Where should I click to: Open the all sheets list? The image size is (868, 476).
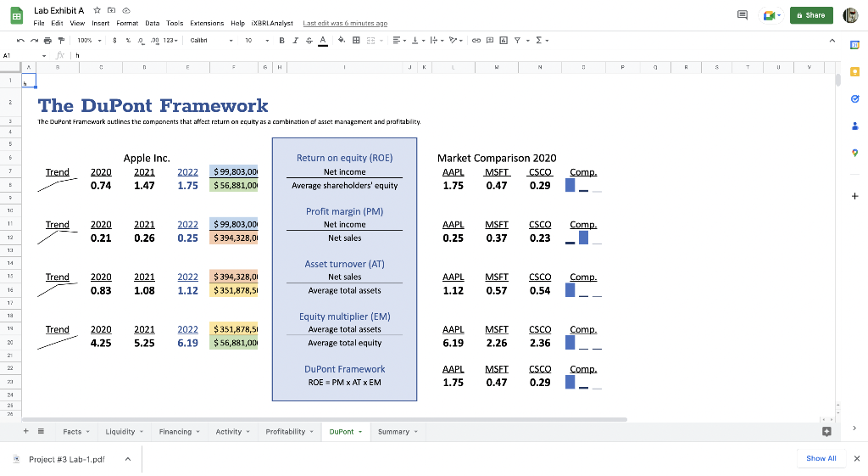[x=41, y=431]
